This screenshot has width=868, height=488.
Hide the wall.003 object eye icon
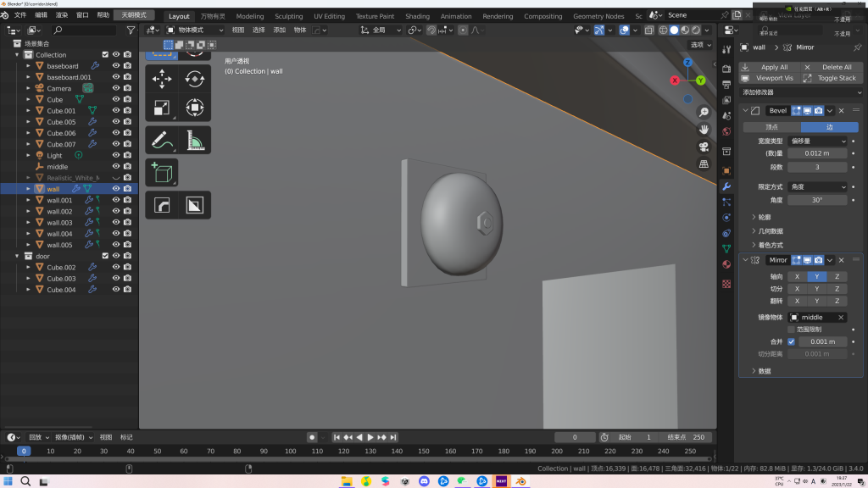(116, 222)
